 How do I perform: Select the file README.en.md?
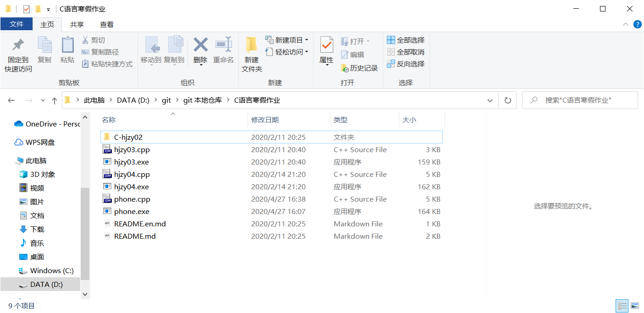(x=271, y=224)
